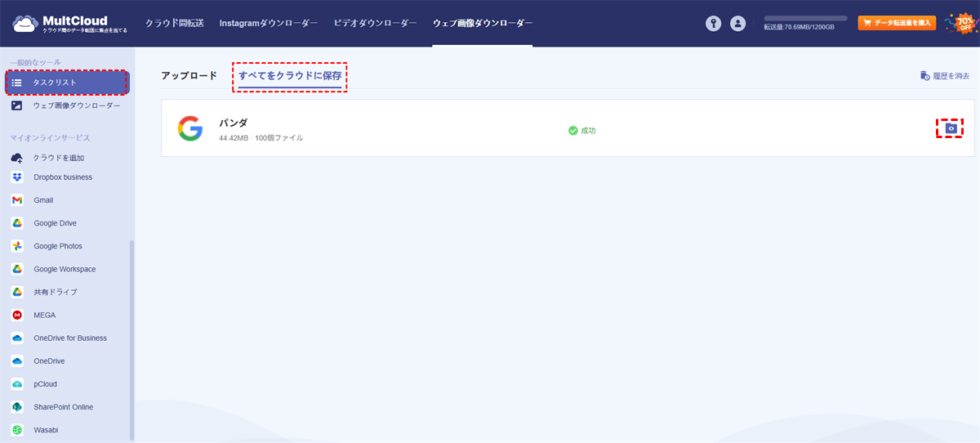Viewport: 980px width, 443px height.
Task: Click the MultCloud logo
Action: click(x=70, y=25)
